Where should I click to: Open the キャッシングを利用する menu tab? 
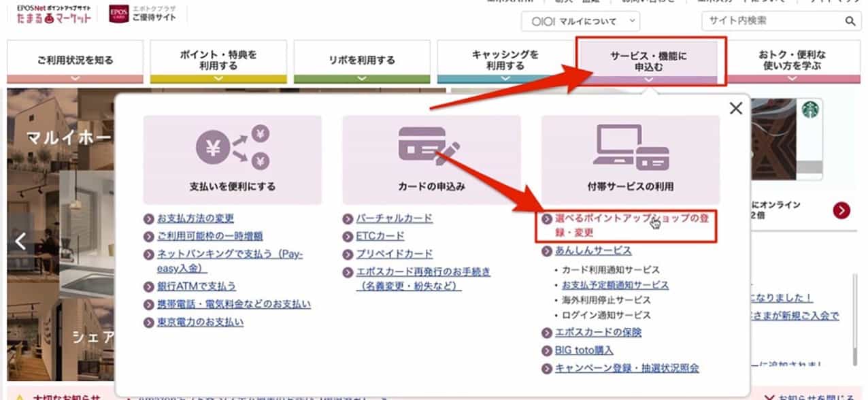[505, 61]
